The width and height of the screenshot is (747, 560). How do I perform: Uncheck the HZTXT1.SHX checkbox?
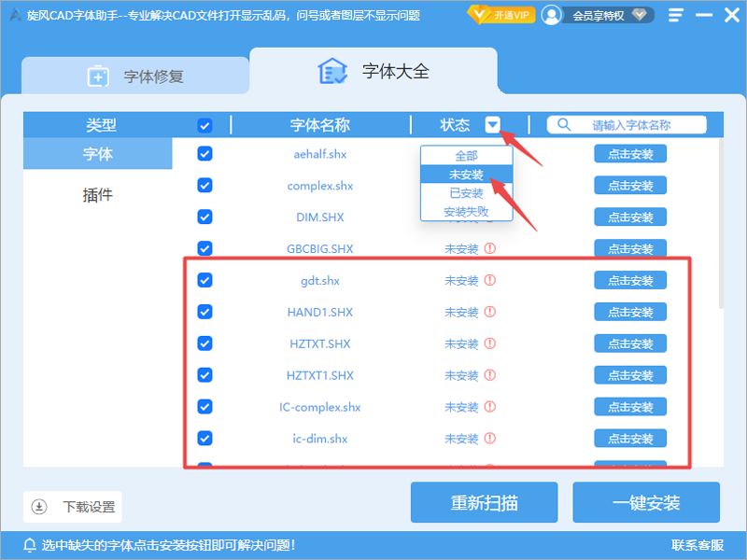click(x=204, y=375)
